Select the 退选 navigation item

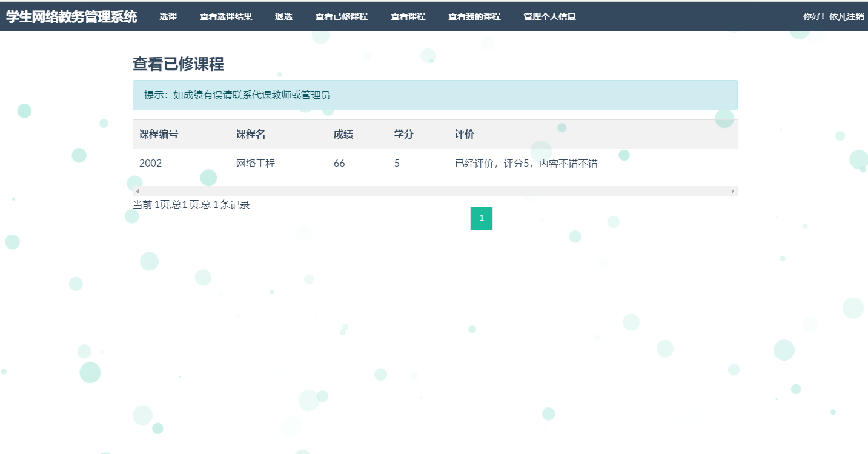(283, 16)
